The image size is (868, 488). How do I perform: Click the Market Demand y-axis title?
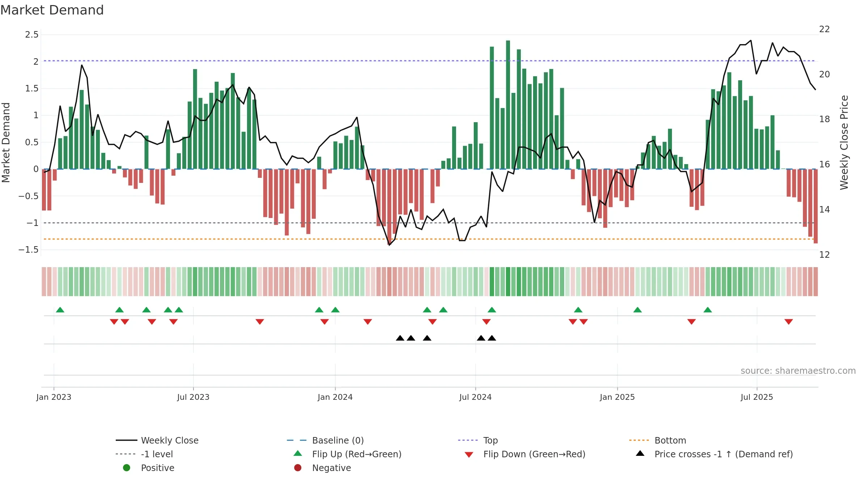(x=6, y=142)
